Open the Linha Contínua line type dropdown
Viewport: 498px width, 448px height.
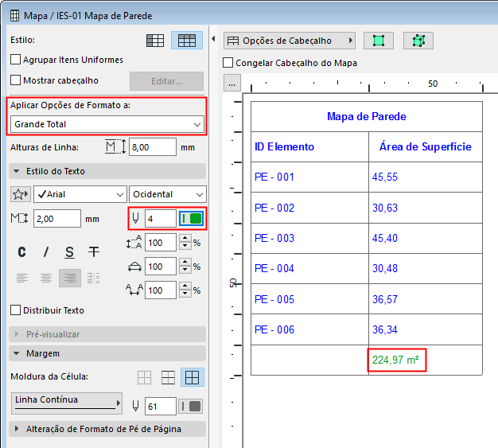coord(67,403)
